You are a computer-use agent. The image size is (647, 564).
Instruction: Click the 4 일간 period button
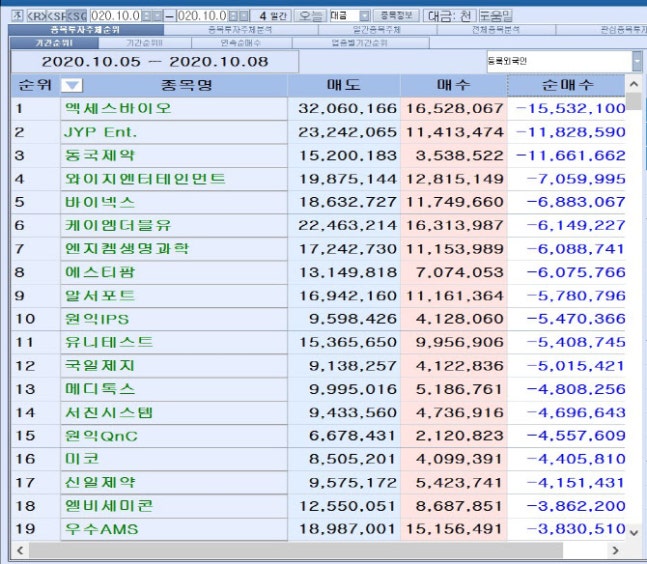tap(272, 16)
